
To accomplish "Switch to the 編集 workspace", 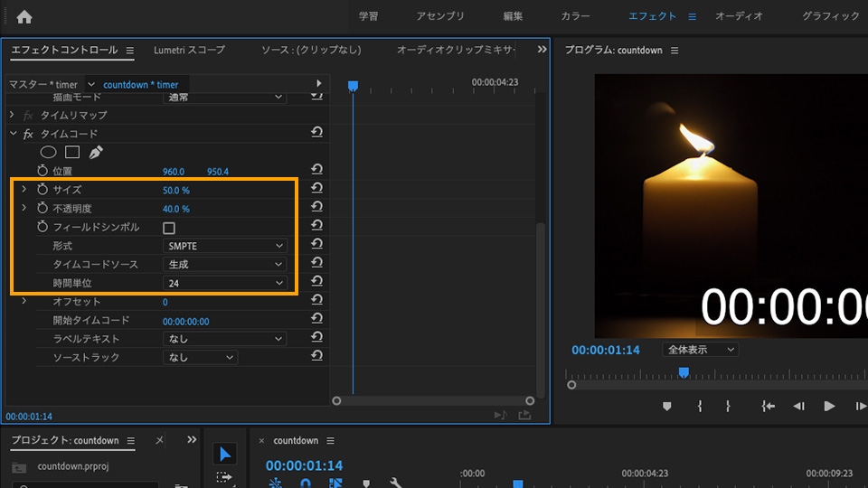I will tap(513, 16).
